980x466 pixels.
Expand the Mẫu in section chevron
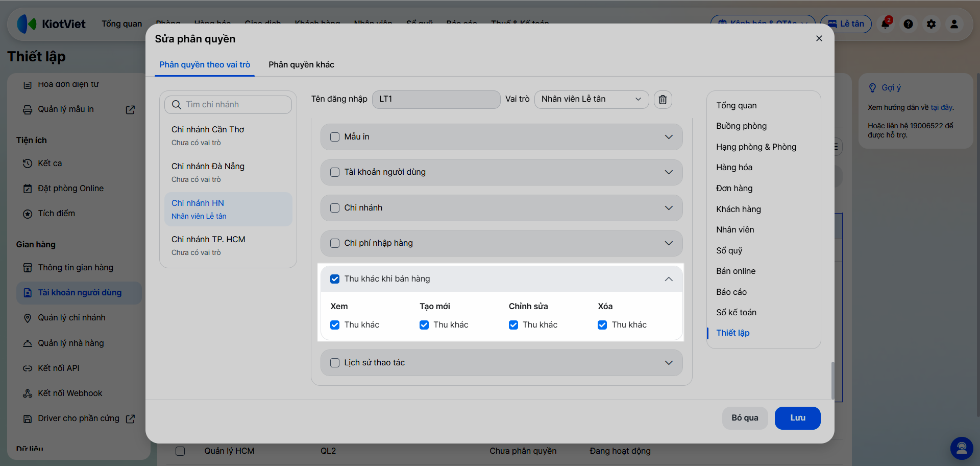click(x=669, y=137)
